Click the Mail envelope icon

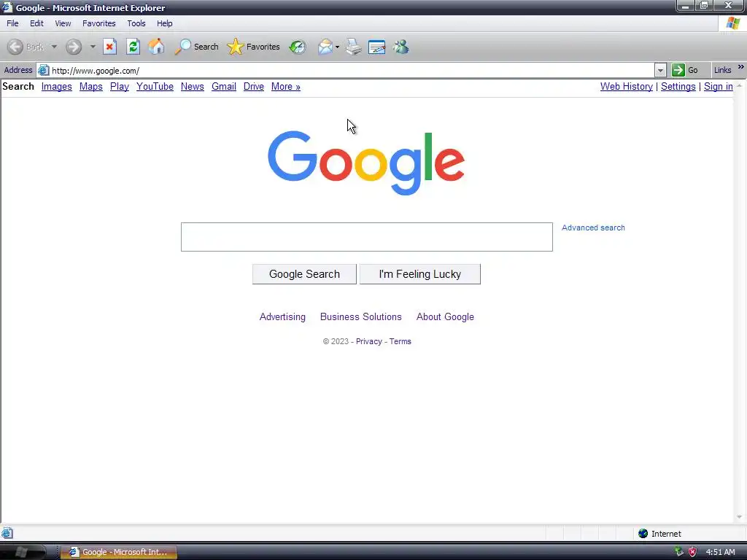click(x=325, y=47)
